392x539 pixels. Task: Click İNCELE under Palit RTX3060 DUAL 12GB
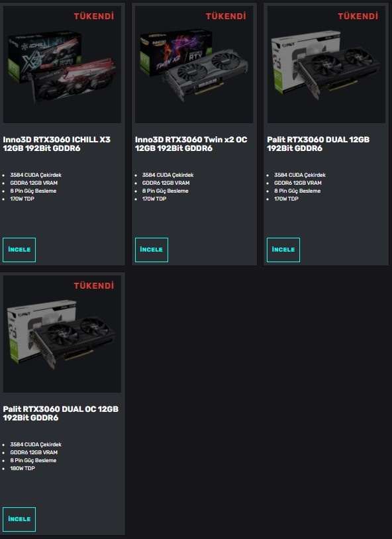(283, 250)
